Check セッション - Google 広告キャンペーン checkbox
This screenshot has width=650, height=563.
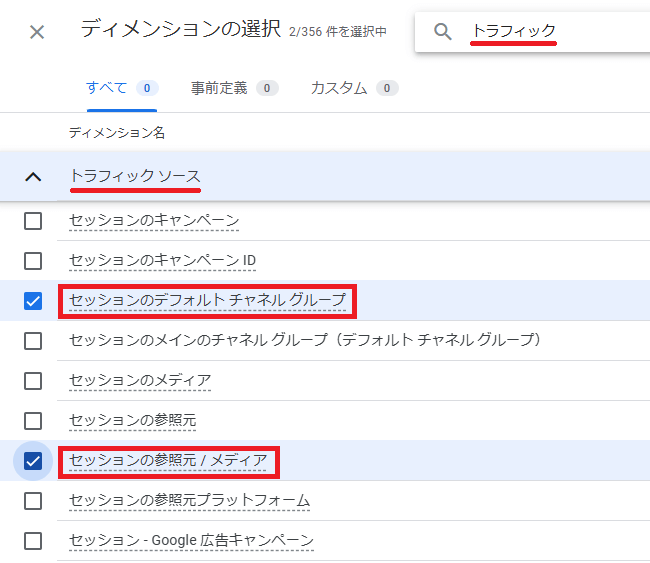pyautogui.click(x=33, y=541)
